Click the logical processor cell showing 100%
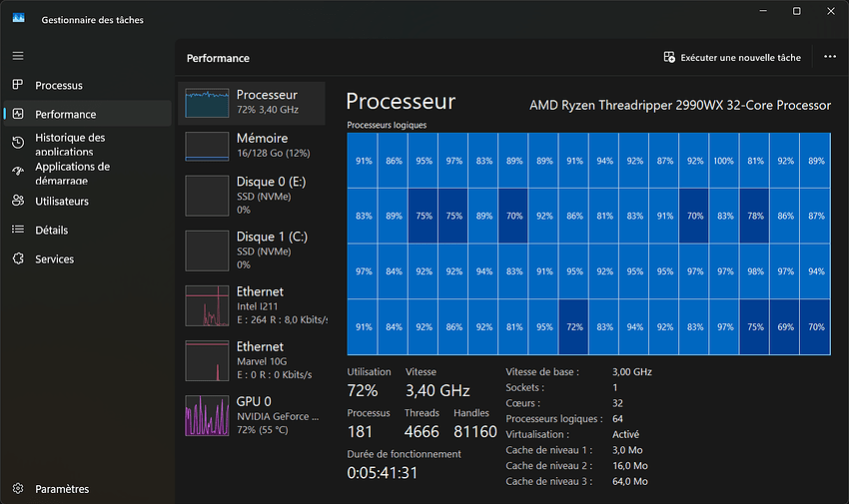The image size is (849, 504). pyautogui.click(x=723, y=161)
